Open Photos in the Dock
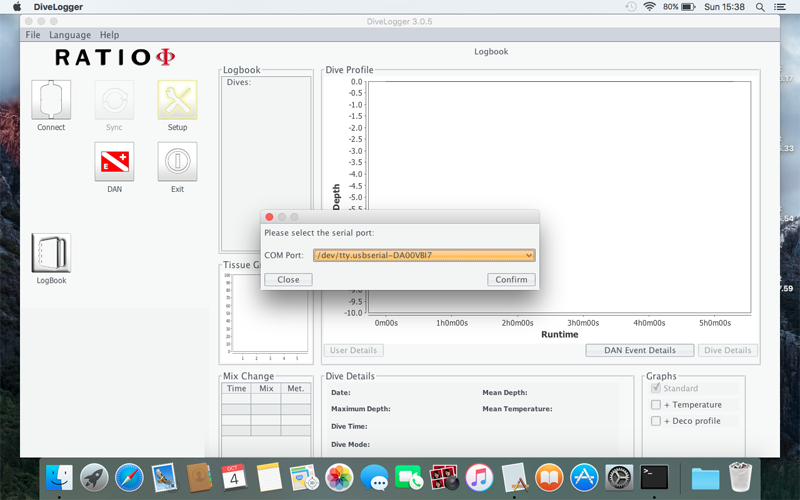This screenshot has height=500, width=800. pos(339,478)
